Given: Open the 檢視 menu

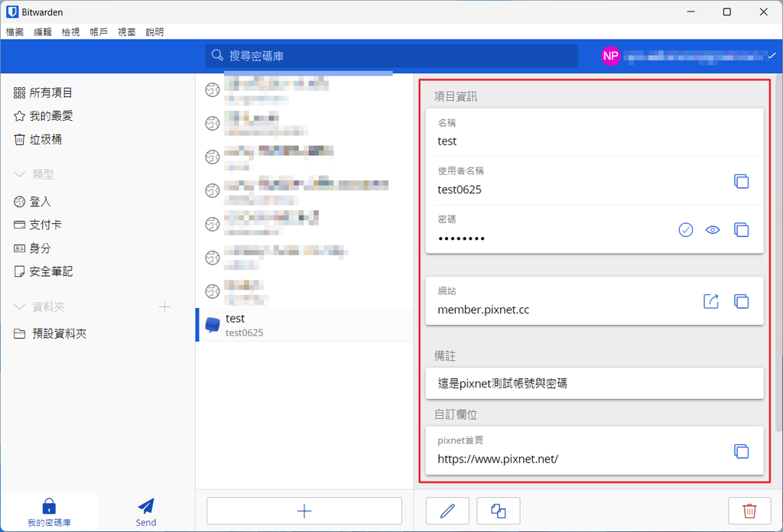Looking at the screenshot, I should [x=70, y=32].
